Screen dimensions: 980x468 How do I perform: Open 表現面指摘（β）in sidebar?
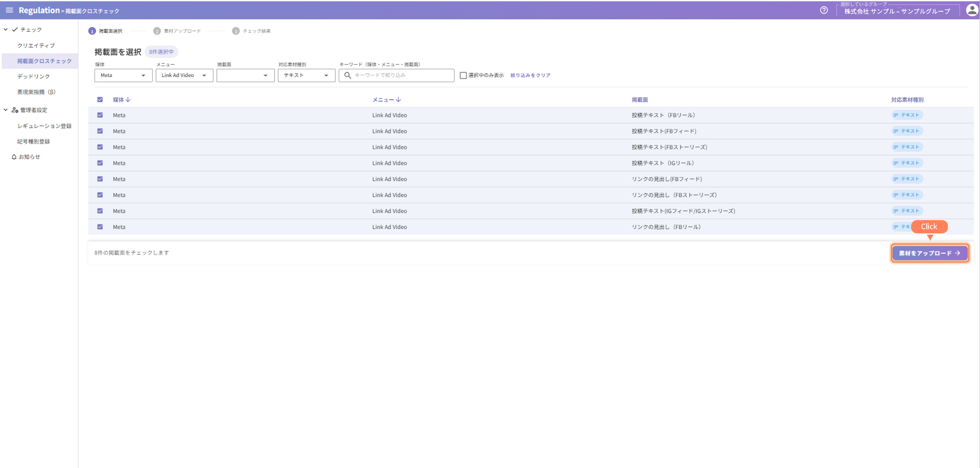click(36, 92)
